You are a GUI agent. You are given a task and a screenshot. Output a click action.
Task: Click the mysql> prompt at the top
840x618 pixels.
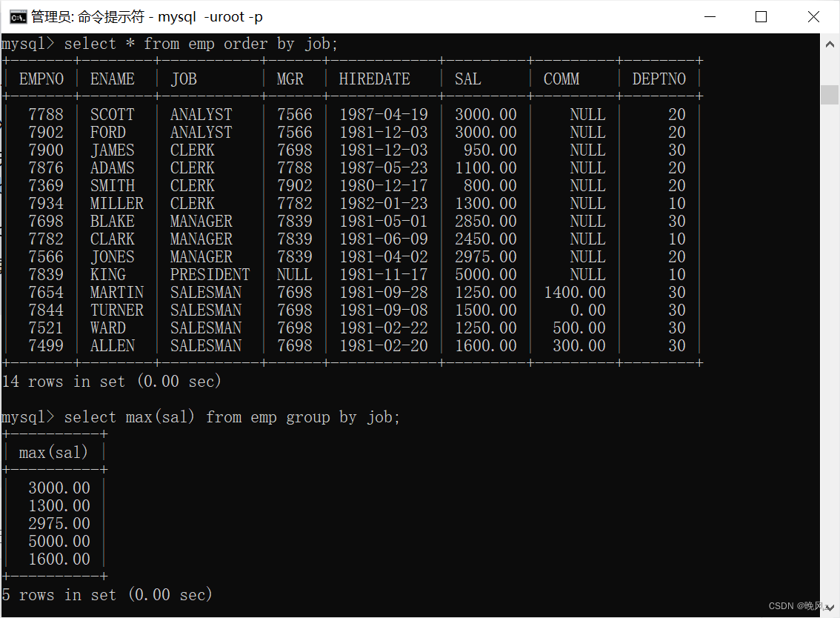[x=27, y=43]
